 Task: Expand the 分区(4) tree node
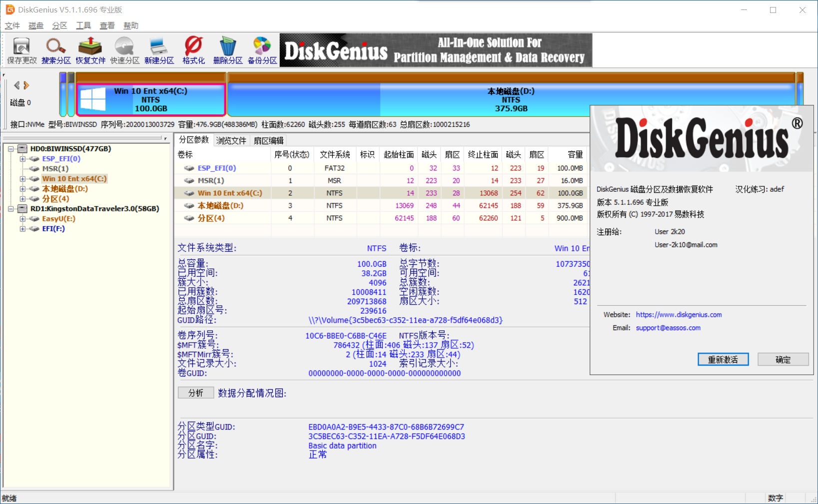22,199
